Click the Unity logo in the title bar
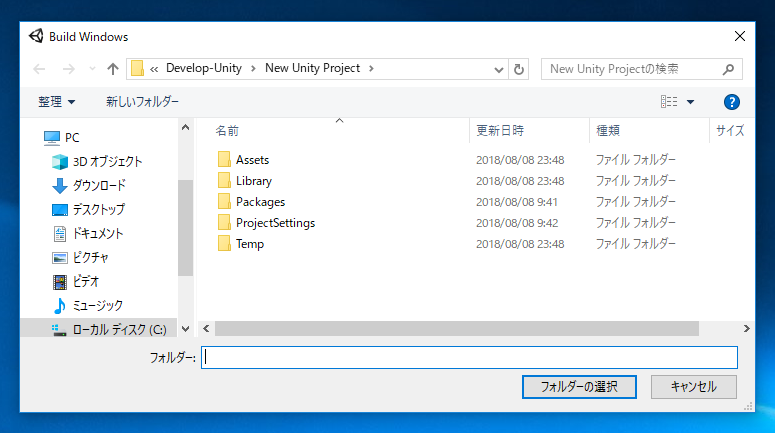 [36, 36]
